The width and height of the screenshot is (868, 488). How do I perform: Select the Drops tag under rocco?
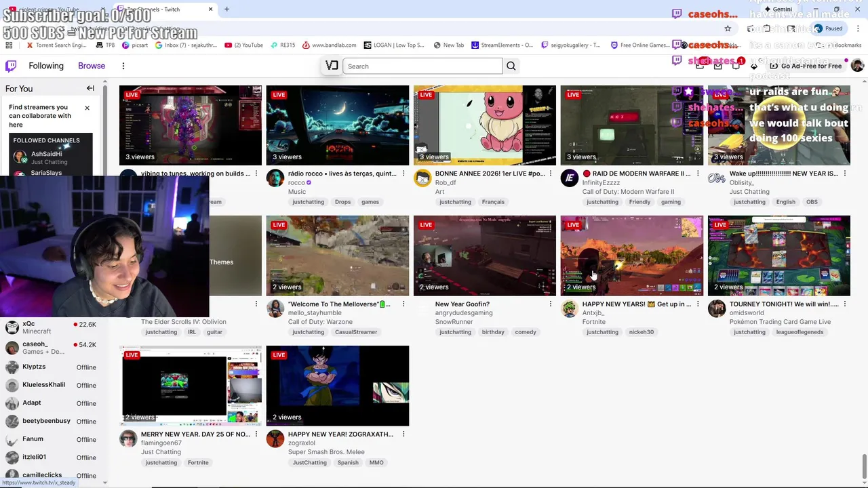coord(342,202)
